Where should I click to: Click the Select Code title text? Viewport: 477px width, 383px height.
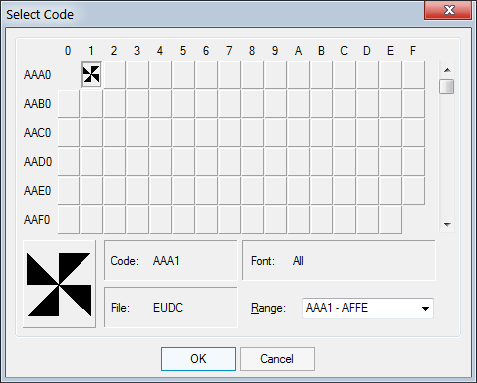(x=40, y=14)
